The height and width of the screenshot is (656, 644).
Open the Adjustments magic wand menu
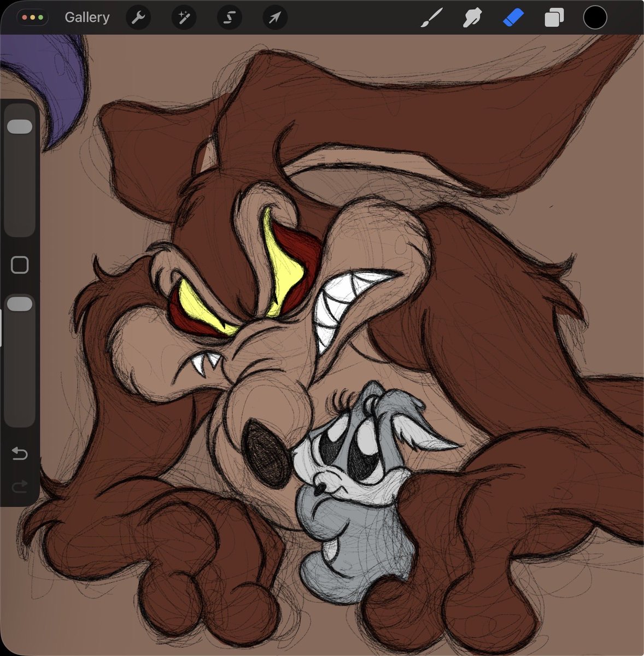click(184, 17)
